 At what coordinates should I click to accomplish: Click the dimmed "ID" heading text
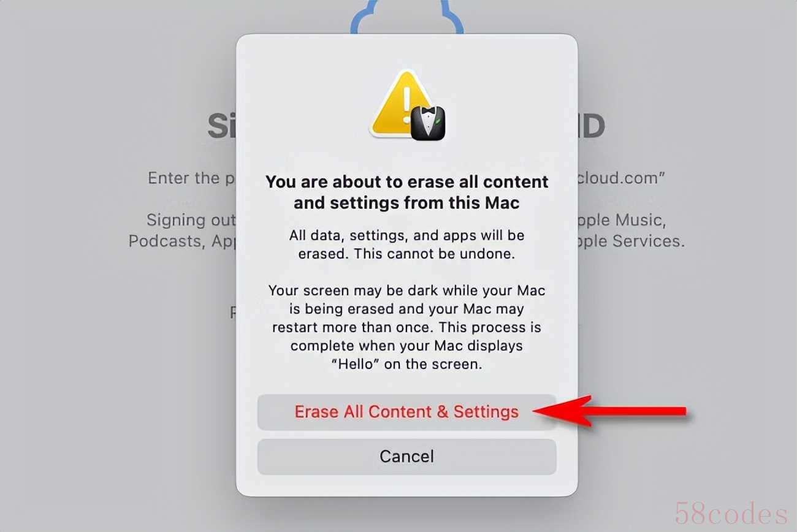590,126
